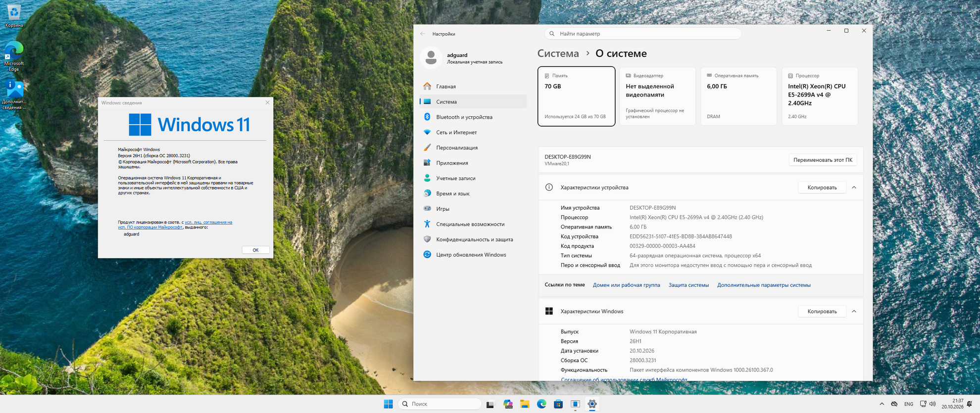
Task: Open Task View on the taskbar
Action: pos(490,404)
